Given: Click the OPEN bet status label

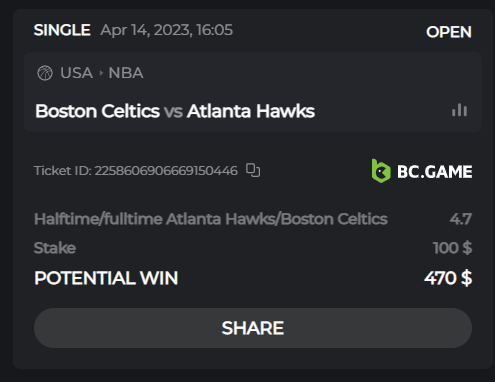Looking at the screenshot, I should 449,32.
